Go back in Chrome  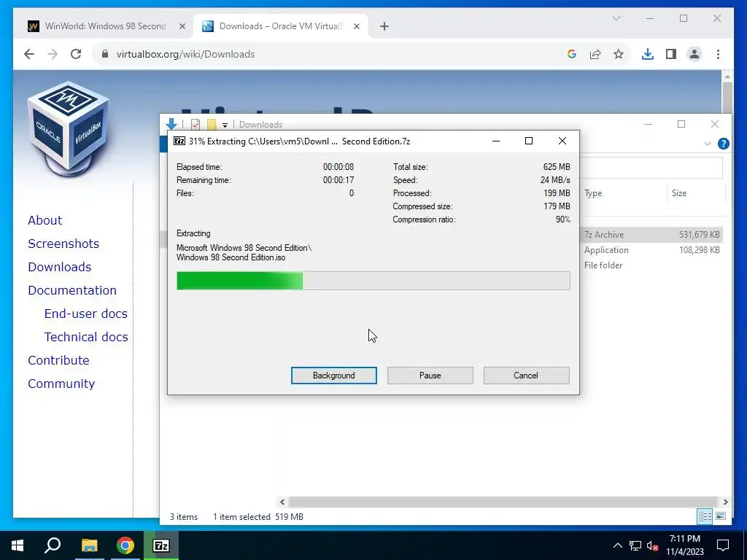pos(29,54)
